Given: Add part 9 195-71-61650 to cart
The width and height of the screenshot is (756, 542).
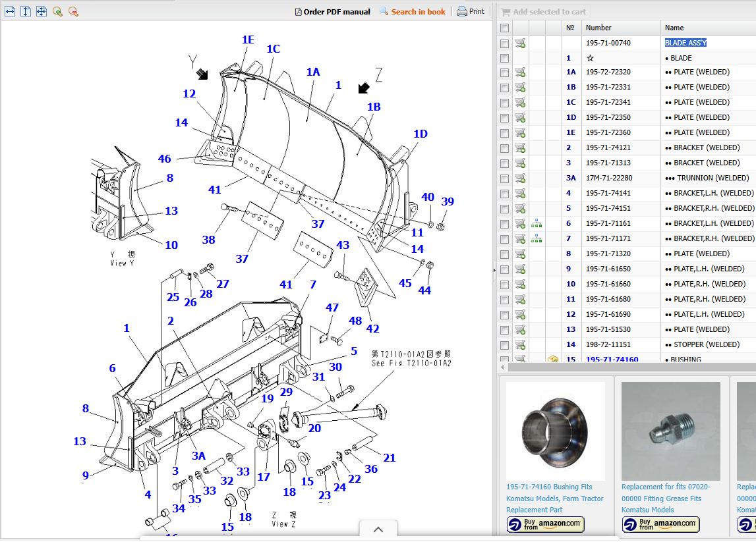Looking at the screenshot, I should click(x=520, y=269).
